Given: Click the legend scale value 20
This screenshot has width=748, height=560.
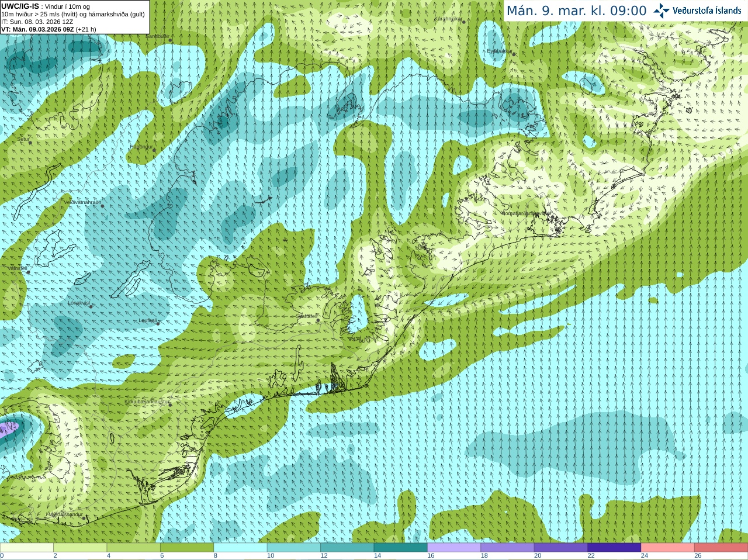Looking at the screenshot, I should point(538,556).
